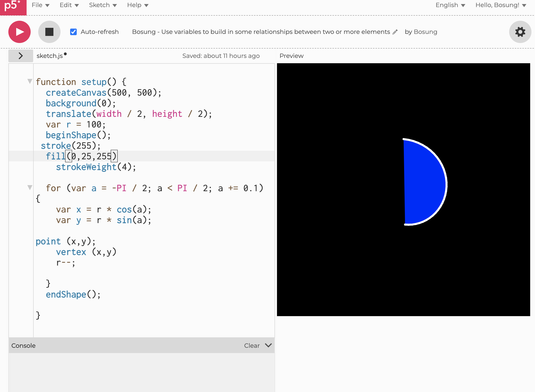This screenshot has width=535, height=392.
Task: Open the File menu
Action: [x=41, y=5]
